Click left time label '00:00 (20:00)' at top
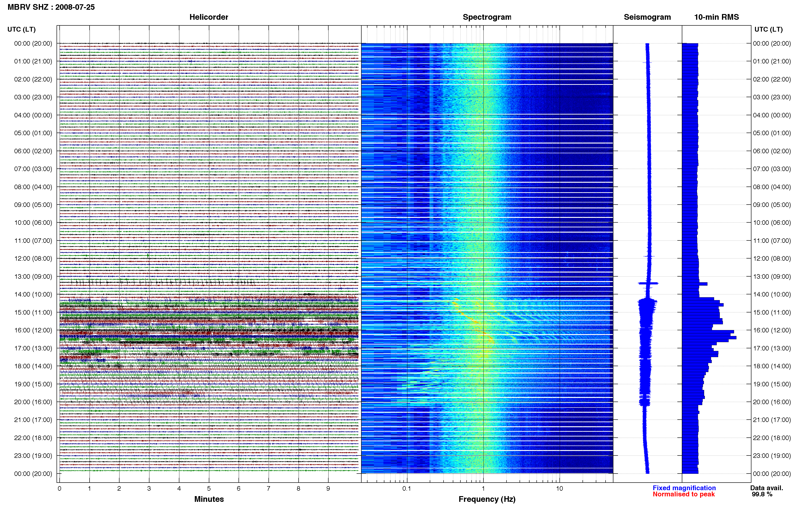Image resolution: width=812 pixels, height=508 pixels. coord(33,43)
